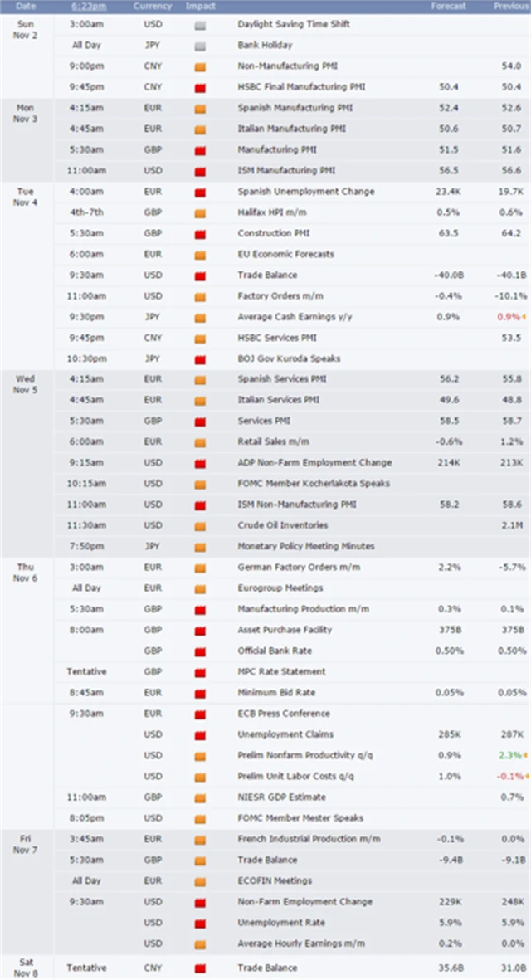Click the orange impact icon for Crude Oil Inventories
The image size is (531, 980).
[x=199, y=525]
